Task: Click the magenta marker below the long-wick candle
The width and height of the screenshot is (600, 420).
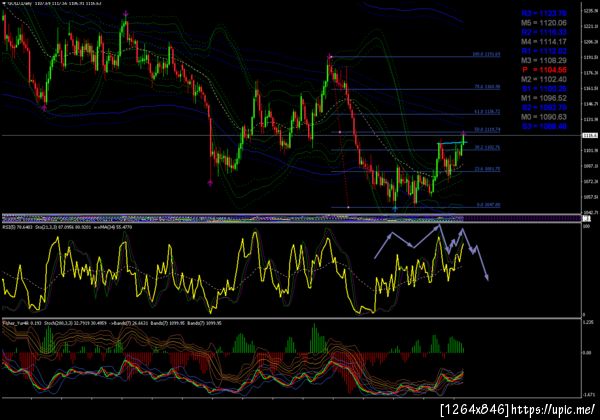Action: coord(210,183)
